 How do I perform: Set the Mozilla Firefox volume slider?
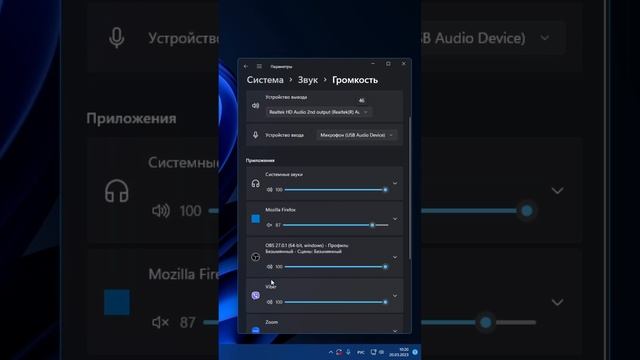(x=336, y=225)
